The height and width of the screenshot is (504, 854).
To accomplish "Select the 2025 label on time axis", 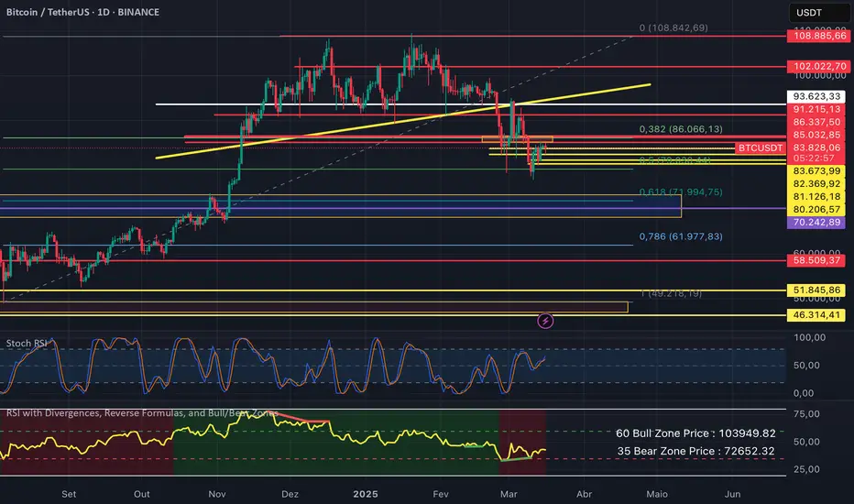I will 366,494.
